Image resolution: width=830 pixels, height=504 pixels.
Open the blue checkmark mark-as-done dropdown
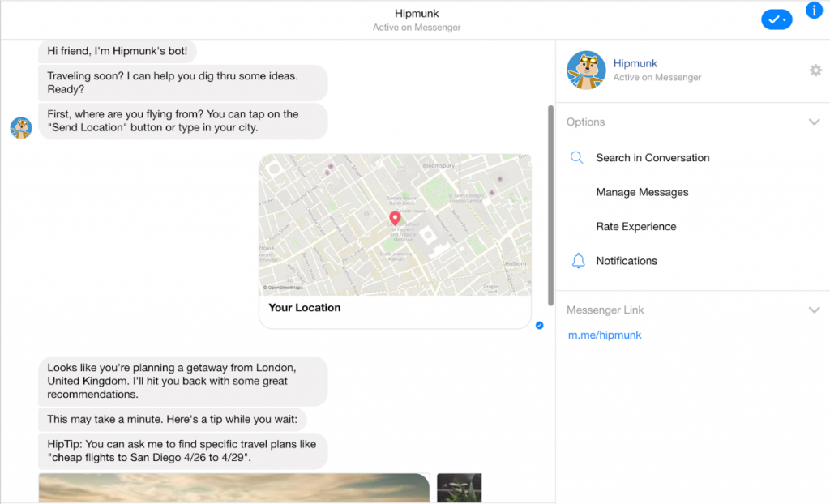click(x=777, y=19)
